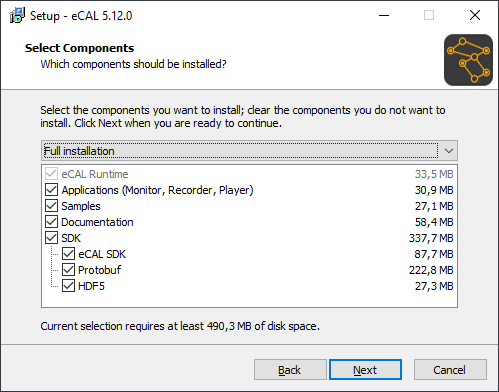Uncheck the eCAL SDK sub-component

click(x=68, y=254)
